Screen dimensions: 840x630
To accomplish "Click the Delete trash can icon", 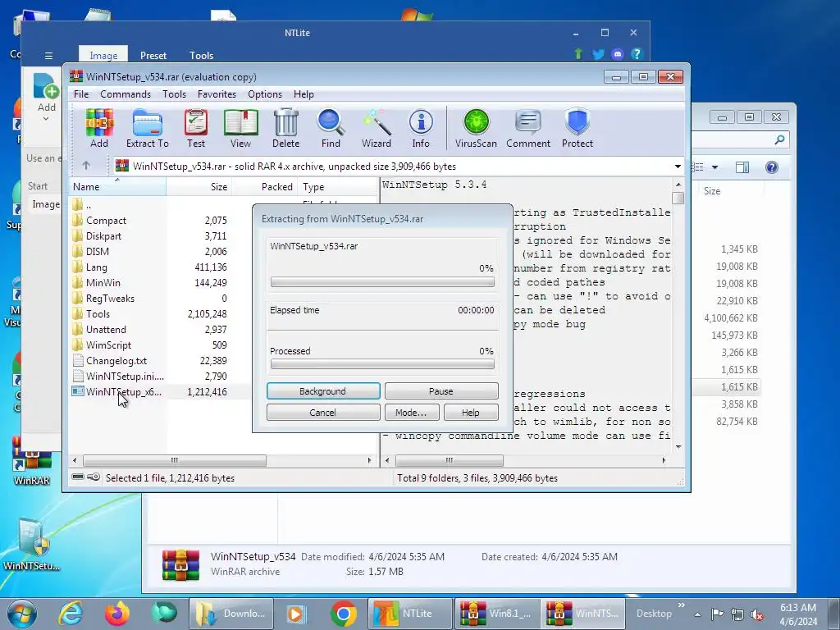I will (x=286, y=129).
